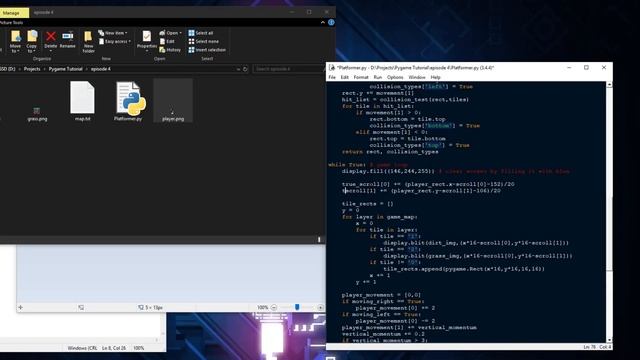Select the Platformer.py file icon

coord(128,101)
